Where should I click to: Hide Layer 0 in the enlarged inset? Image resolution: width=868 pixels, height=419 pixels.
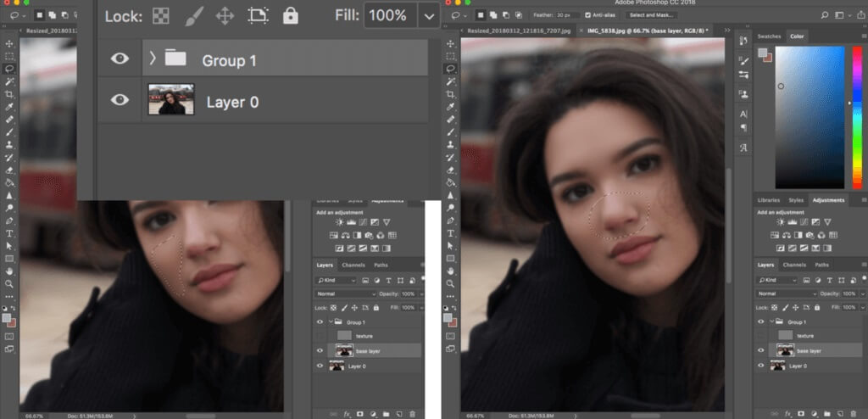click(x=120, y=100)
